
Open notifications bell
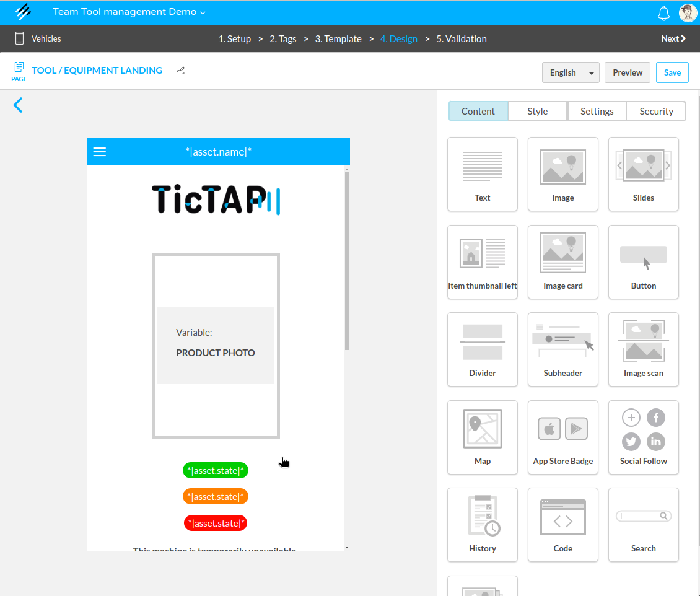[x=663, y=13]
